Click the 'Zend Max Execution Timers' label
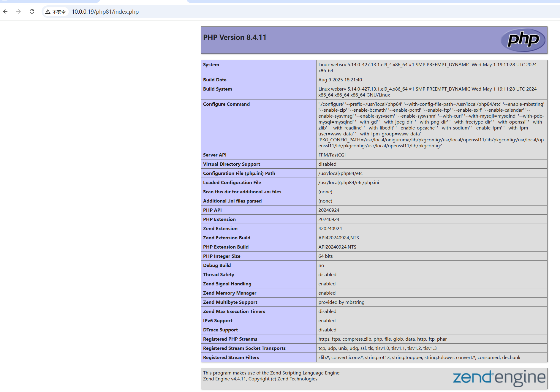560x392 pixels. click(x=234, y=312)
